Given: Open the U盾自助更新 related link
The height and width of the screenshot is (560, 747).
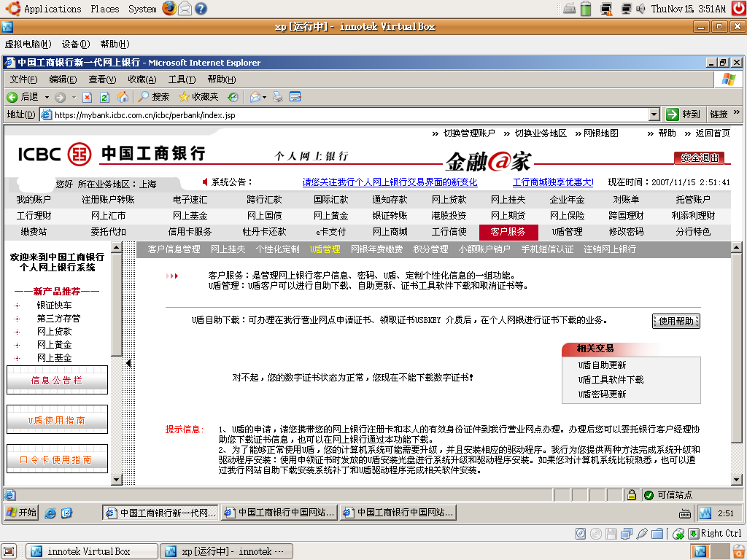Looking at the screenshot, I should point(602,365).
